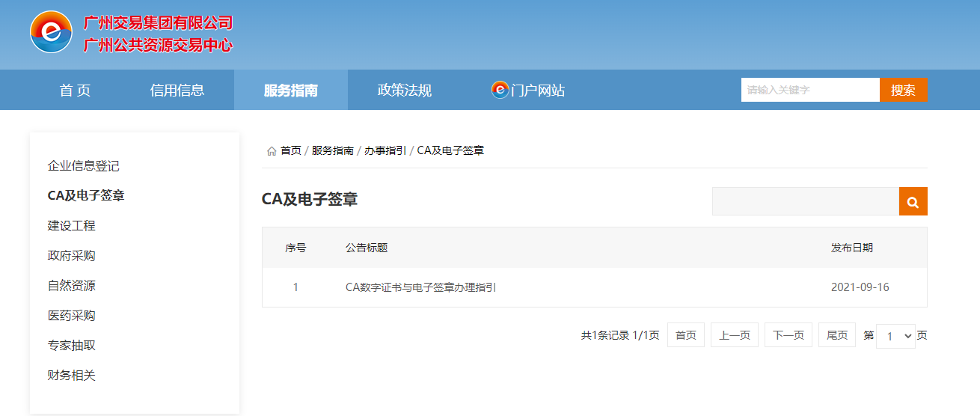This screenshot has width=980, height=416.
Task: Click 办事指引 in the breadcrumb
Action: (x=385, y=150)
